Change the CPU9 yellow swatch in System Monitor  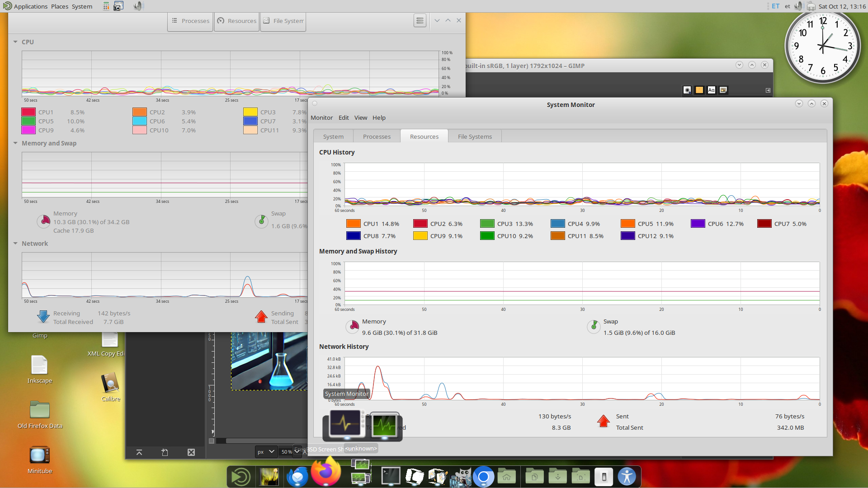point(420,236)
